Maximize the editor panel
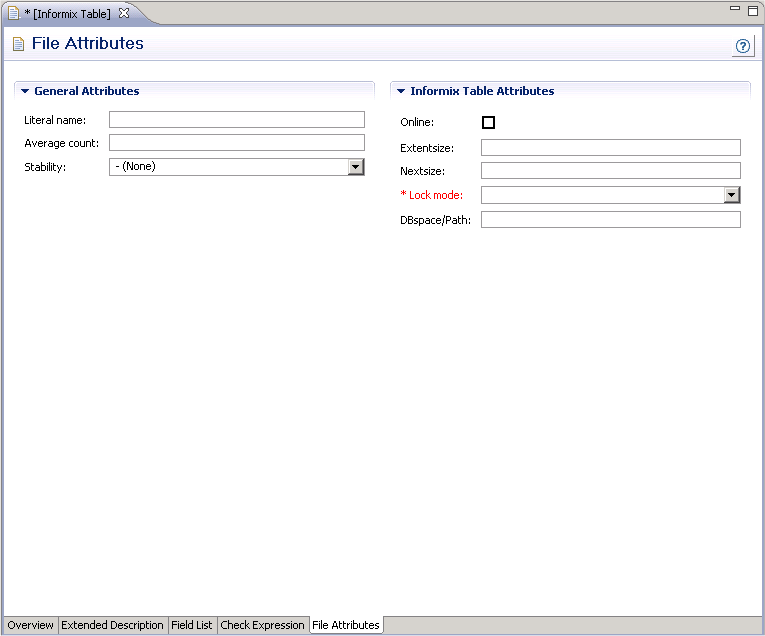This screenshot has height=636, width=765. (752, 10)
